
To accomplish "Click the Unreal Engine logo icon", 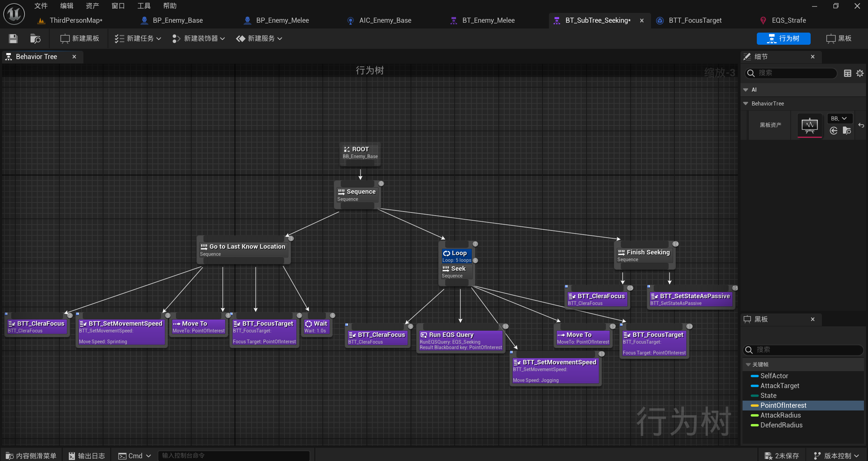I will pos(14,14).
